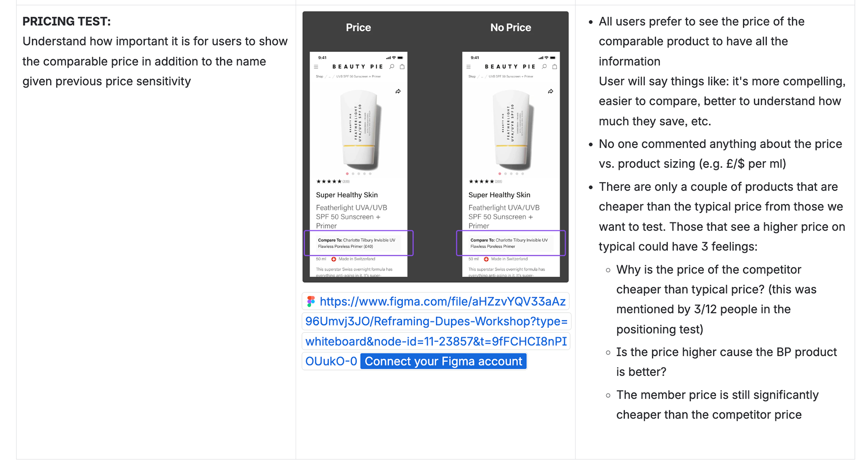Select first carousel dot in No Price mockup
This screenshot has width=868, height=468.
click(x=500, y=174)
